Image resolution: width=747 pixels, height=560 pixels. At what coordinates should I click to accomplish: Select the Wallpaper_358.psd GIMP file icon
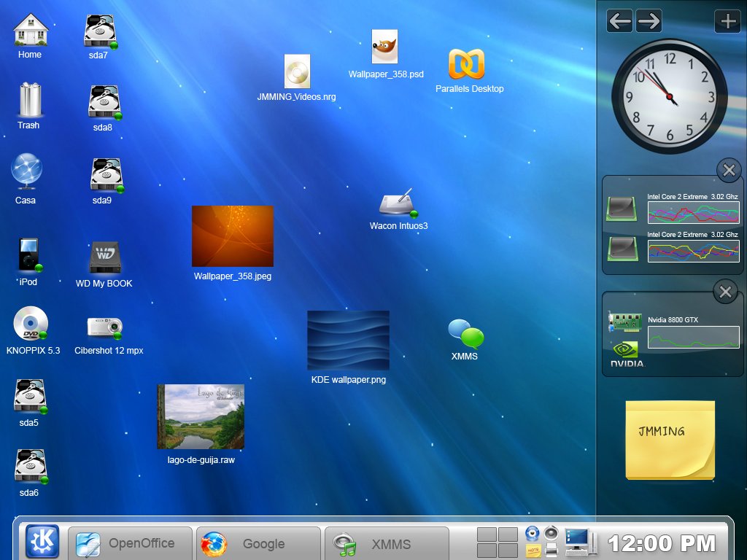(x=384, y=47)
